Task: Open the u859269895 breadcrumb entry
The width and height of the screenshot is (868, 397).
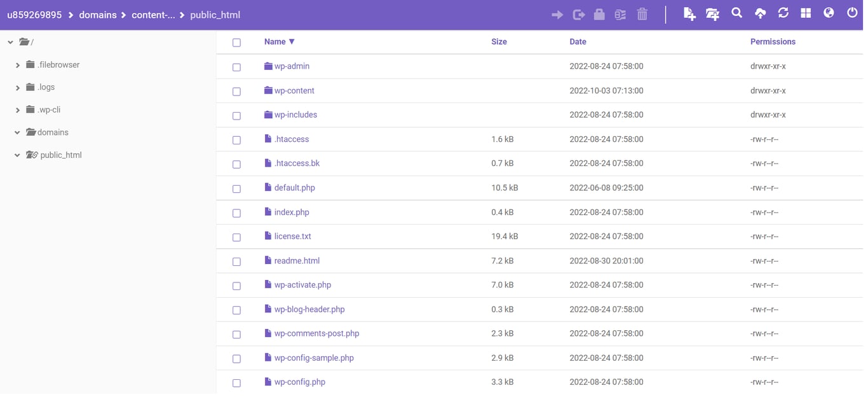Action: (34, 14)
